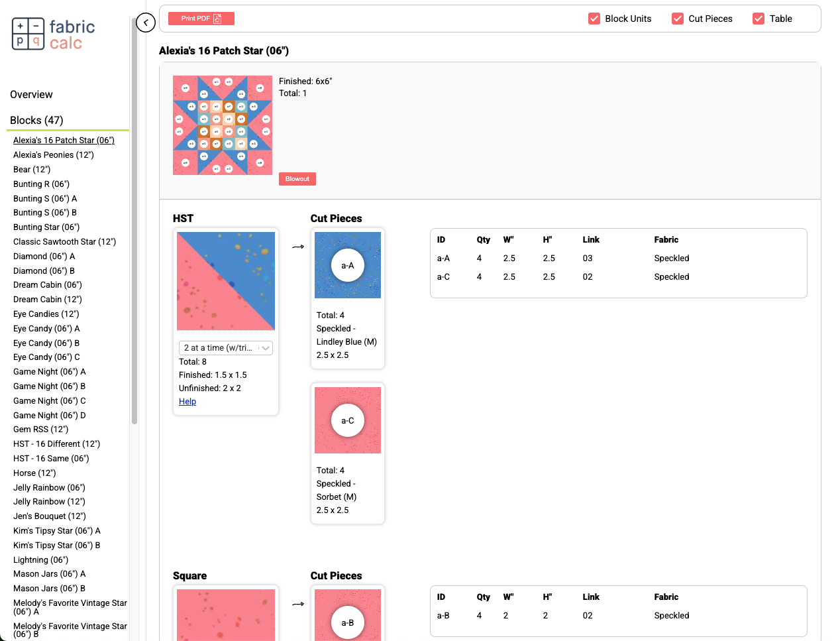The height and width of the screenshot is (641, 840).
Task: Click the arrow next to the Square unit
Action: tap(298, 604)
